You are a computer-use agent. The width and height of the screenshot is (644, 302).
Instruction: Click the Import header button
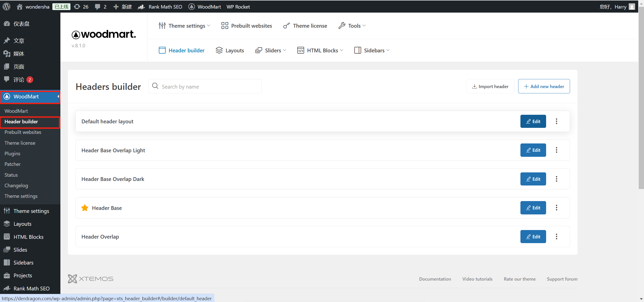coord(490,86)
